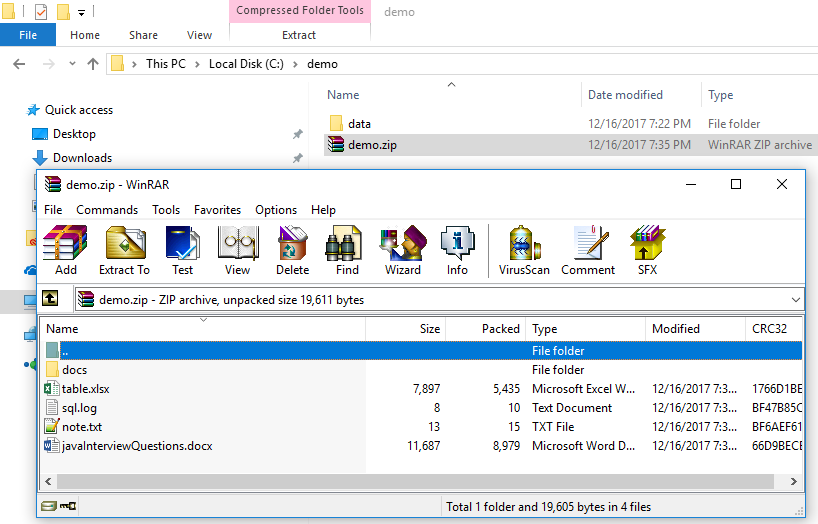This screenshot has height=524, width=818.
Task: Click the Extract To toolbar icon
Action: click(124, 250)
